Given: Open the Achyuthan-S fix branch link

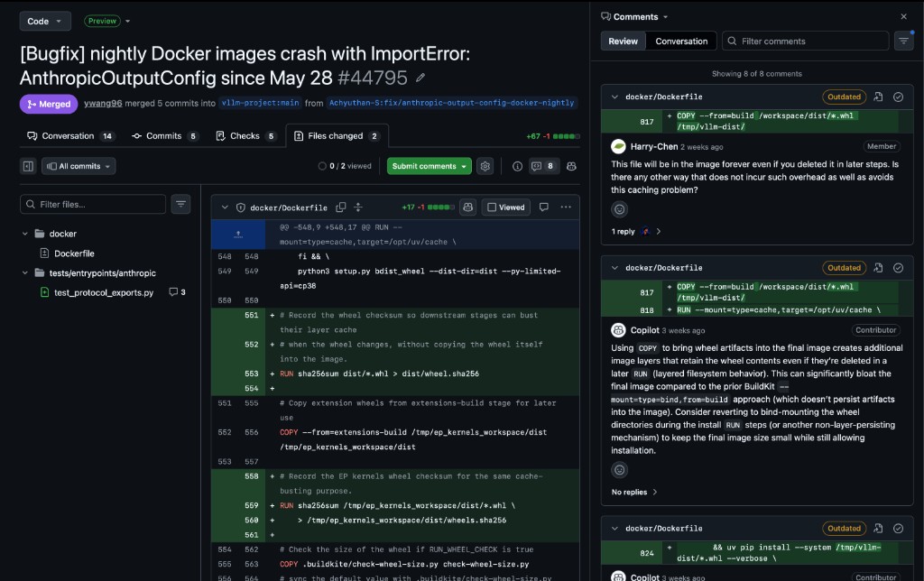Looking at the screenshot, I should [451, 103].
